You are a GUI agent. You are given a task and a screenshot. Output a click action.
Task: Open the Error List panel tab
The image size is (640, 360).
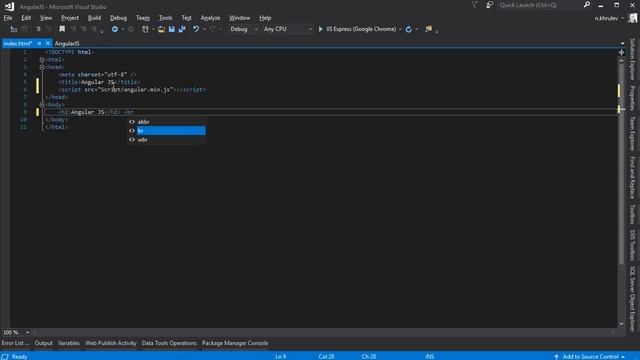15,343
